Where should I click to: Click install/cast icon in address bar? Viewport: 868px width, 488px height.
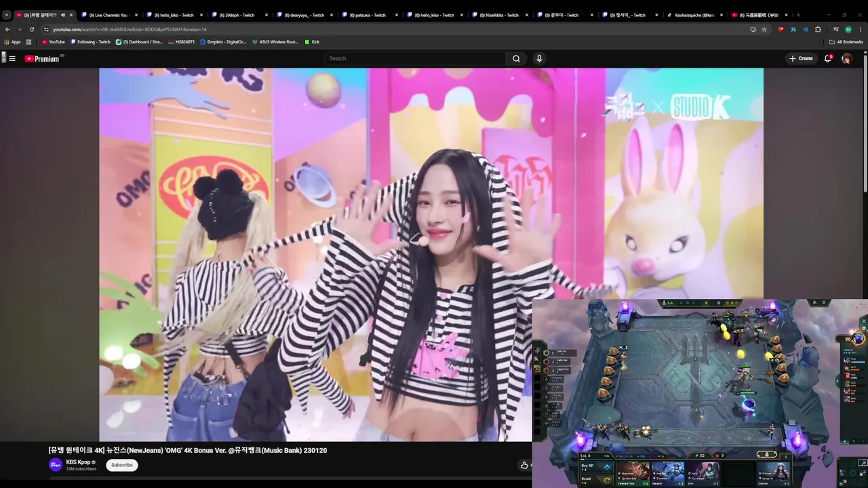[x=753, y=29]
